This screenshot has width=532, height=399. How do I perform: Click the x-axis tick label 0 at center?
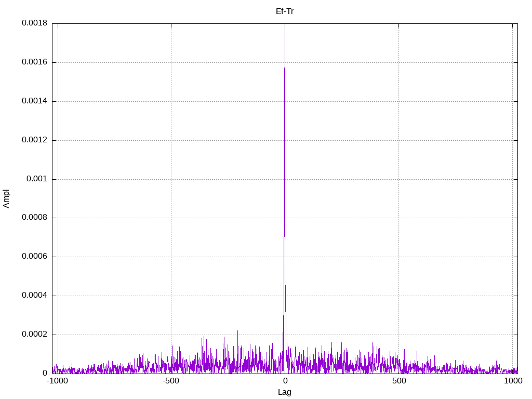285,381
